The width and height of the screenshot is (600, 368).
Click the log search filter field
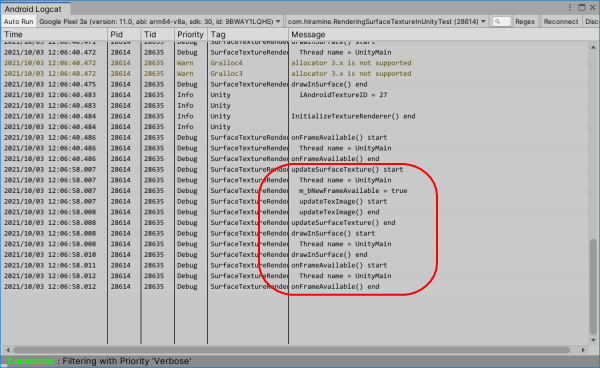(x=502, y=21)
